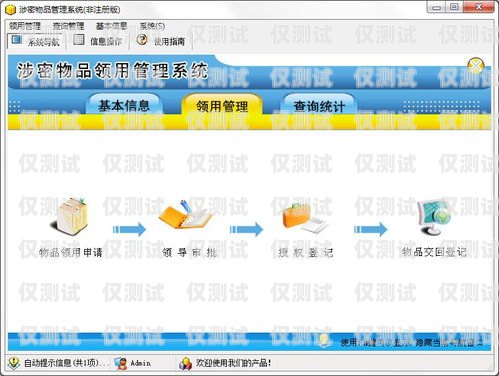Screen dimensions: 499x376
Task: Switch to the 基本信息 blue tab
Action: (124, 105)
